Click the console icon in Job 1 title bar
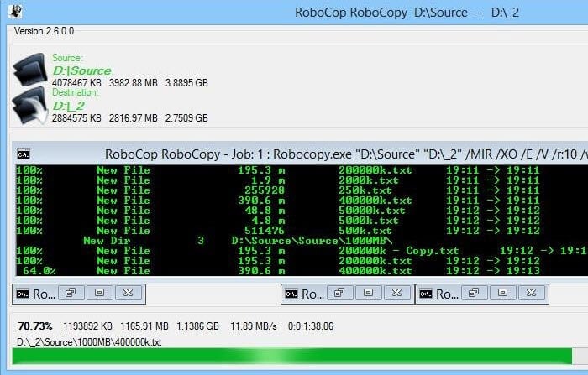Viewport: 588px width, 375px height. [x=24, y=154]
